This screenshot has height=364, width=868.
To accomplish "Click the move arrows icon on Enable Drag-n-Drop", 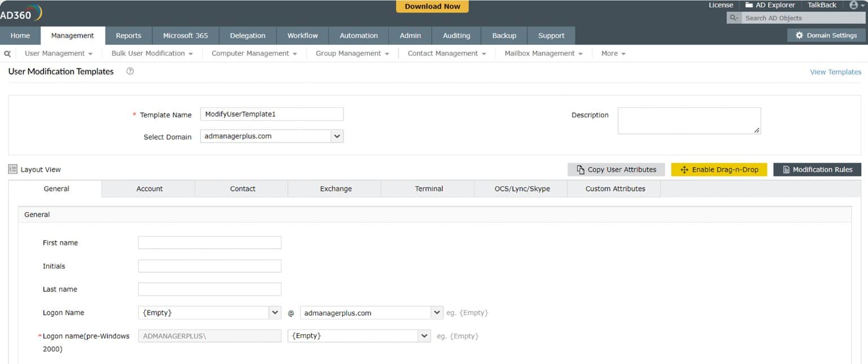I will (685, 170).
